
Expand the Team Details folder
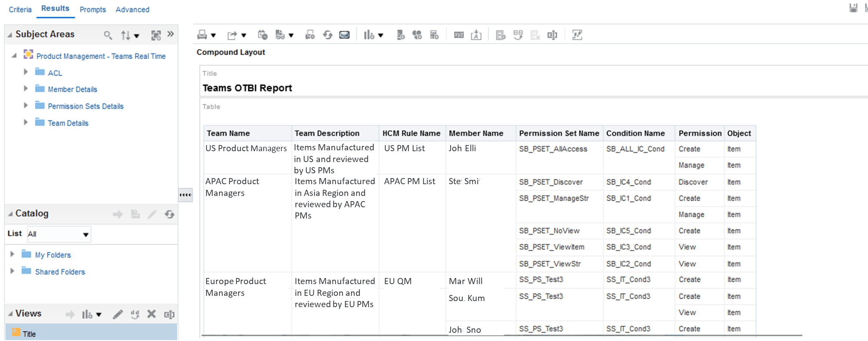click(x=26, y=122)
